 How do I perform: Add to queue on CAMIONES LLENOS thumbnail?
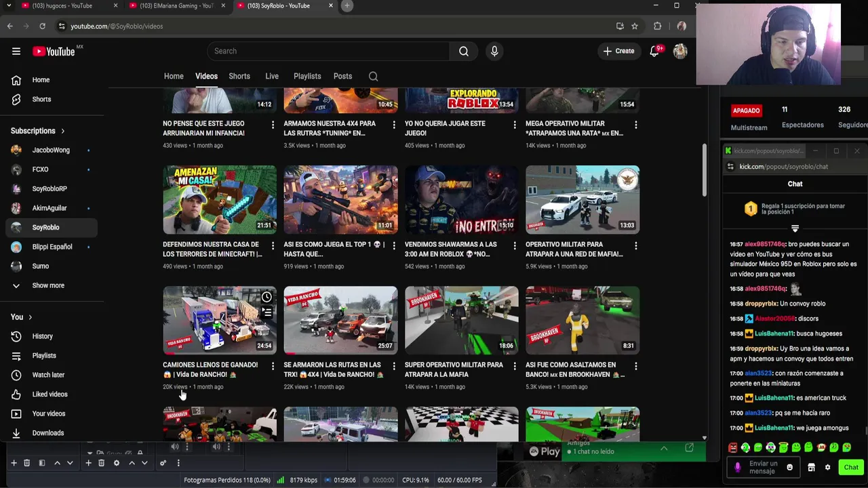[267, 312]
